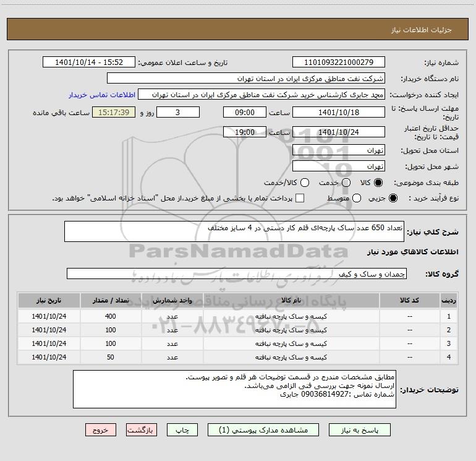Image resolution: width=476 pixels, height=461 pixels.
Task: Select the جزیی purchase type radio
Action: pyautogui.click(x=393, y=199)
